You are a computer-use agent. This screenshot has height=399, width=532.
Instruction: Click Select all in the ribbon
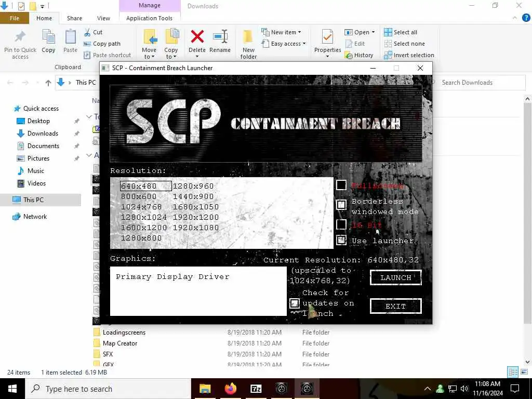[401, 32]
